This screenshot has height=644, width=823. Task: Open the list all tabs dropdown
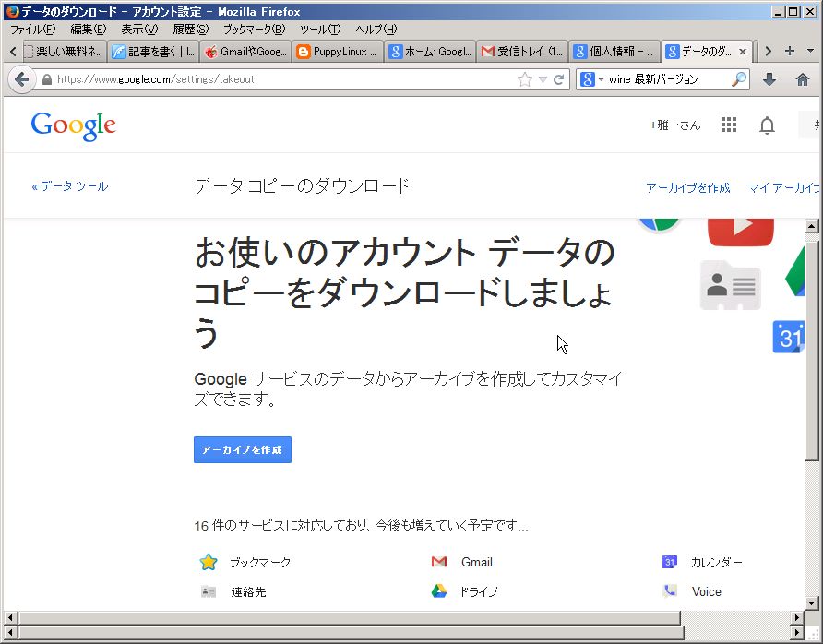810,51
